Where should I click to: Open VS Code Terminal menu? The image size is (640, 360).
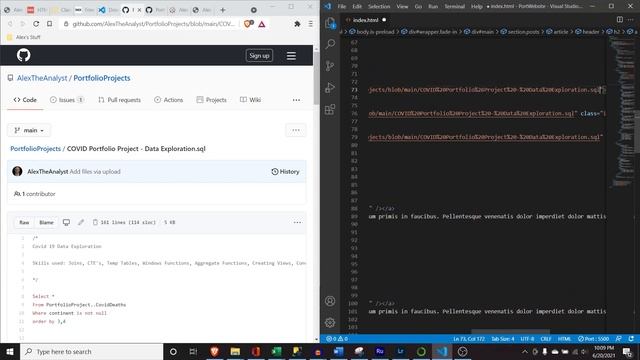[454, 7]
